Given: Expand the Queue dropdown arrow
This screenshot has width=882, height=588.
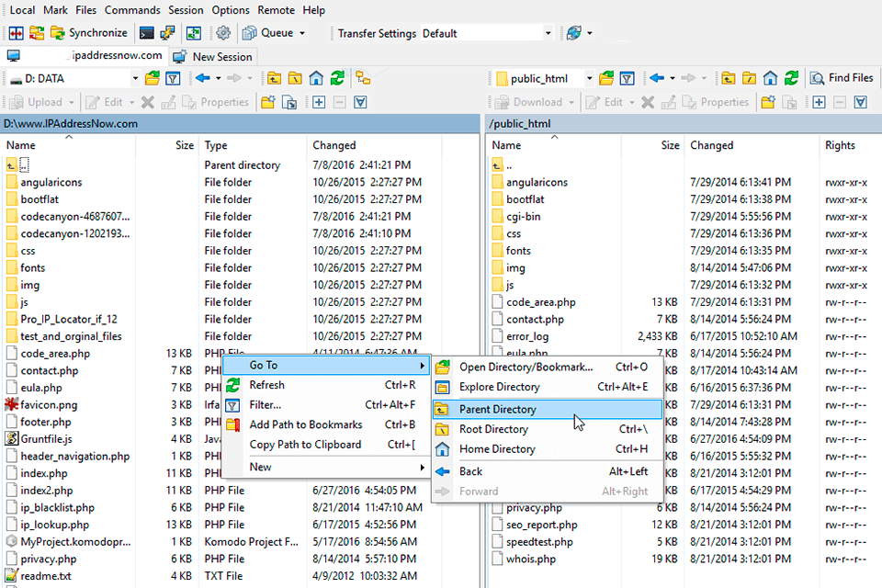Looking at the screenshot, I should [x=302, y=33].
